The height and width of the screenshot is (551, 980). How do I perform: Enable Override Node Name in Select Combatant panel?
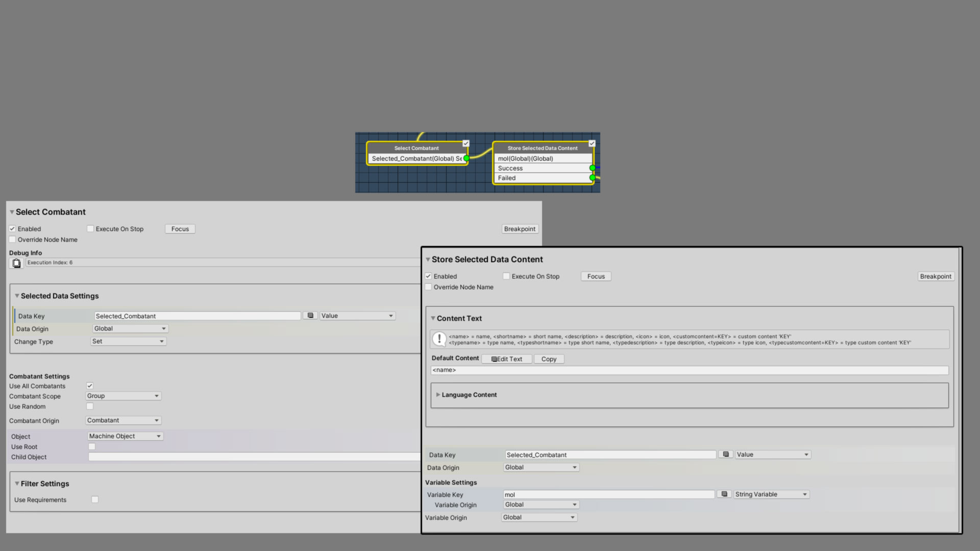[12, 240]
